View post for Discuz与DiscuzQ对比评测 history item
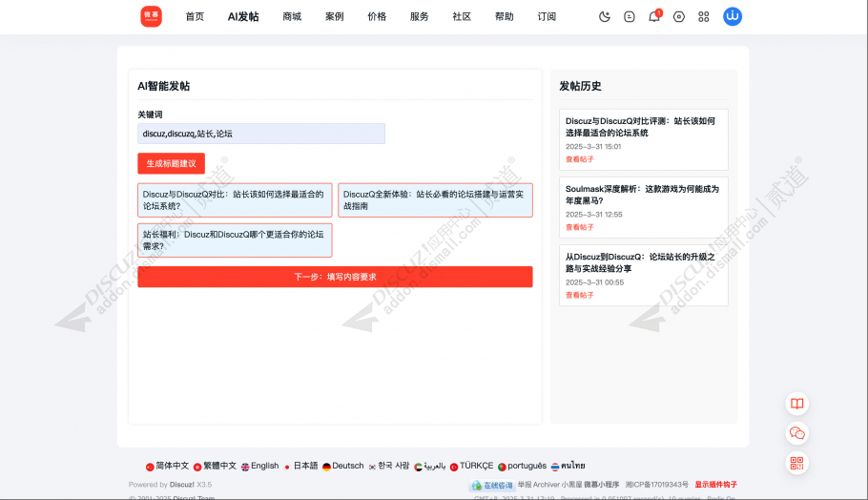The image size is (868, 500). tap(580, 159)
